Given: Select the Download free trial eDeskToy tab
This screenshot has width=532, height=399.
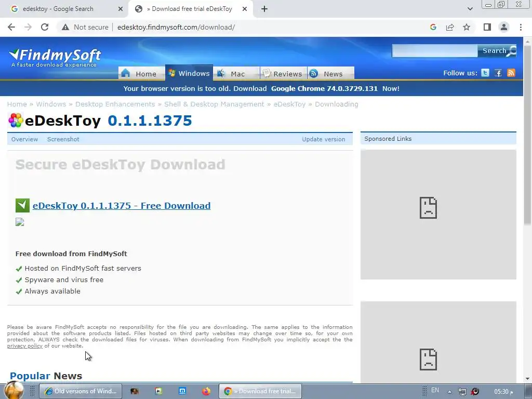Looking at the screenshot, I should [191, 9].
